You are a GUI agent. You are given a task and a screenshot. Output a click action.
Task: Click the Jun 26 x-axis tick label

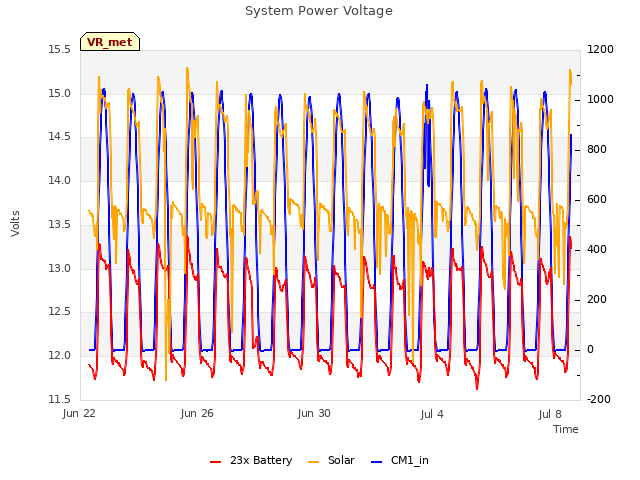tap(197, 413)
